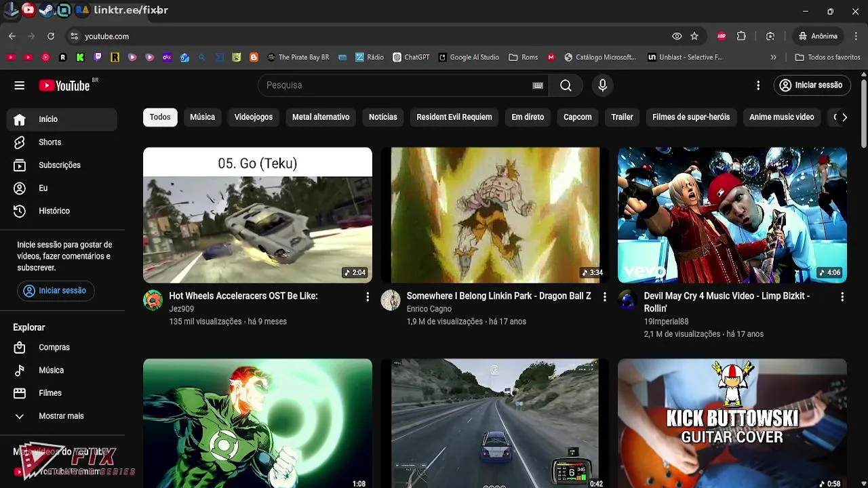Click the magnifier search button
Image resolution: width=868 pixels, height=488 pixels.
click(566, 85)
